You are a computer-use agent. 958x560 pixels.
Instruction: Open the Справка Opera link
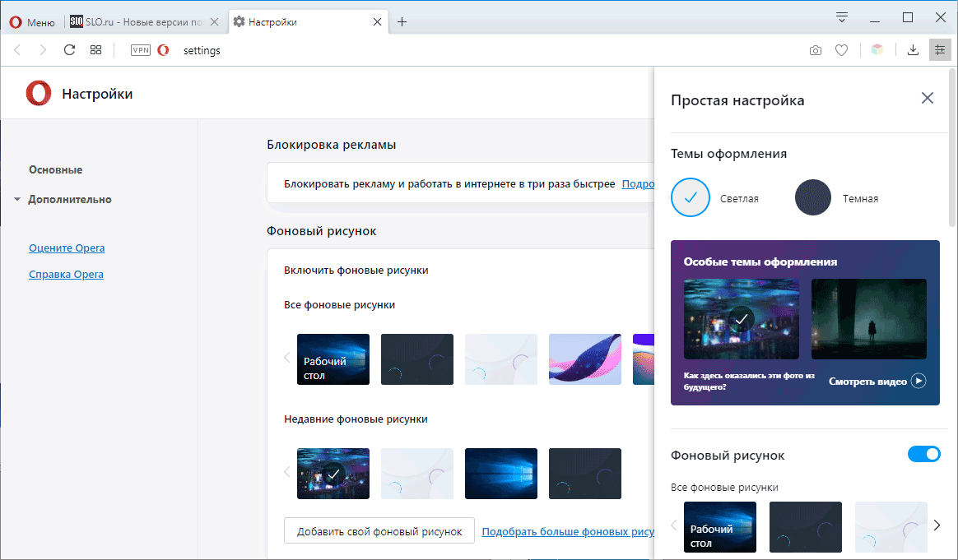click(x=66, y=274)
